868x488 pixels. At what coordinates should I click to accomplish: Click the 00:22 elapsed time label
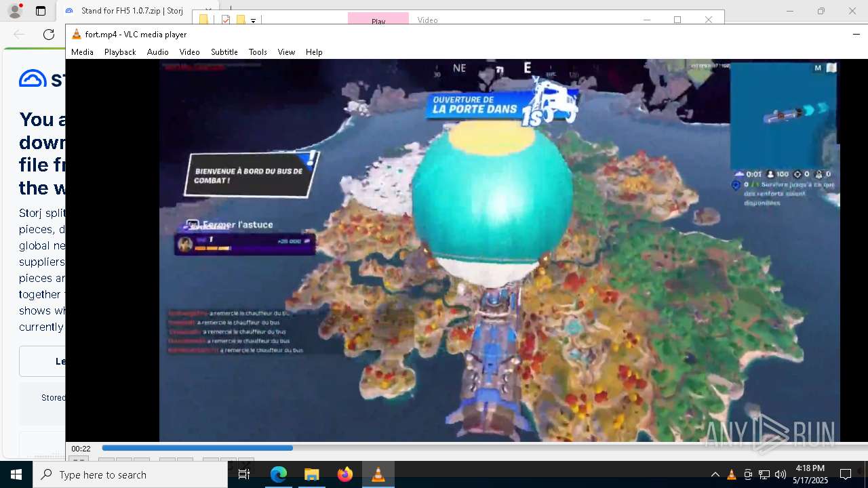coord(81,449)
